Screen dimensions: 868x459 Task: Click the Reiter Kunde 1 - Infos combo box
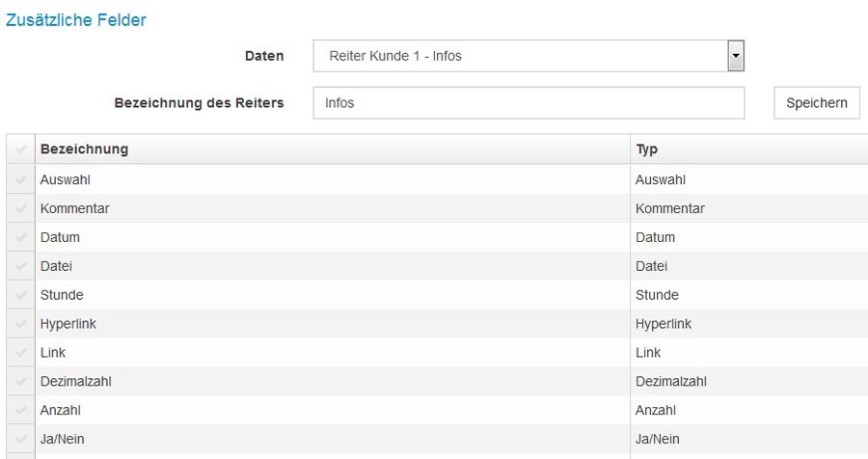pos(519,56)
